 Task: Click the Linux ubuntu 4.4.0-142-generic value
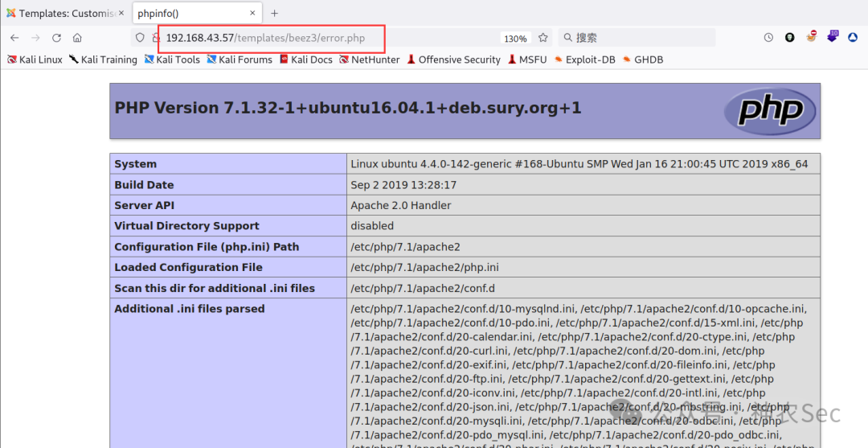click(x=579, y=164)
